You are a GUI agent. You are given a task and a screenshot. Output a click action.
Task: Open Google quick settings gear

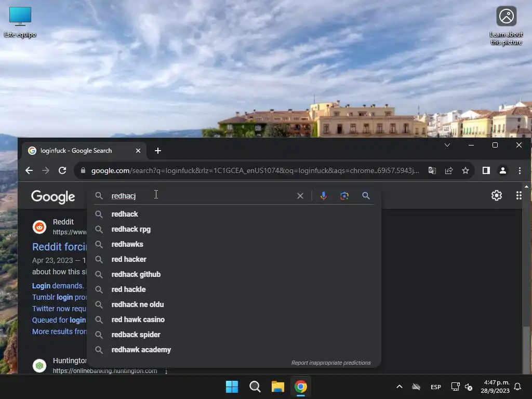497,195
